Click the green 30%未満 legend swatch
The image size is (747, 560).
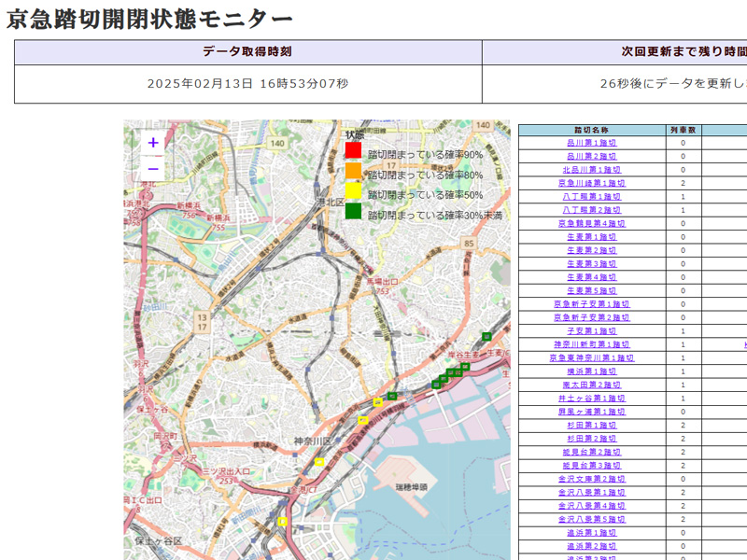click(x=353, y=212)
